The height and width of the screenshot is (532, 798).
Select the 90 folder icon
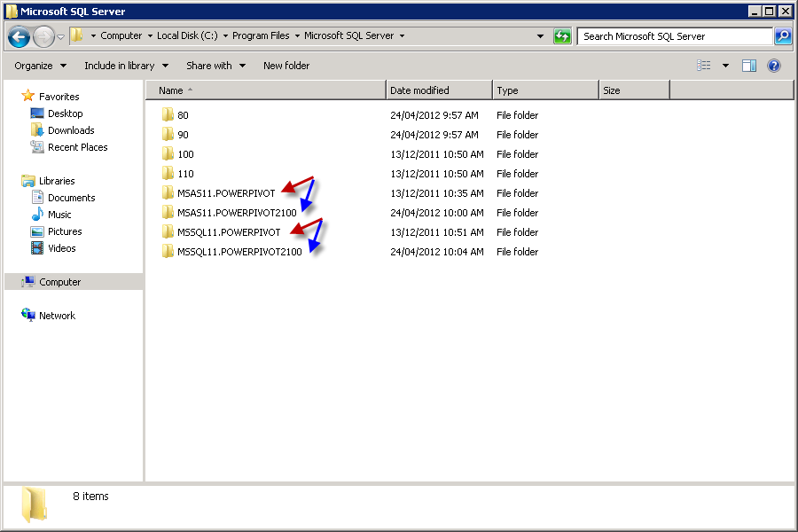[168, 134]
